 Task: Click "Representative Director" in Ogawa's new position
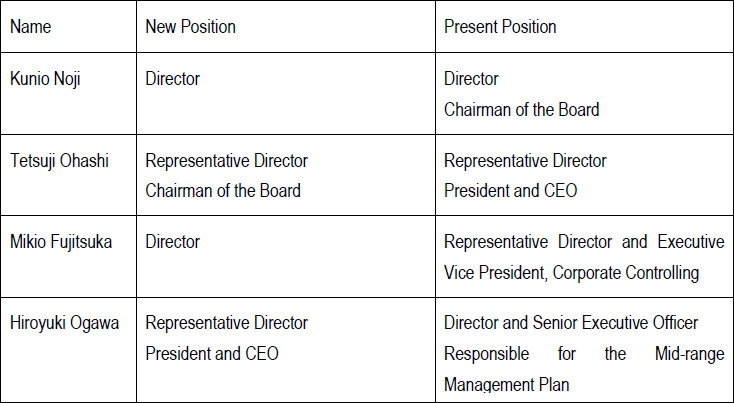pos(227,323)
